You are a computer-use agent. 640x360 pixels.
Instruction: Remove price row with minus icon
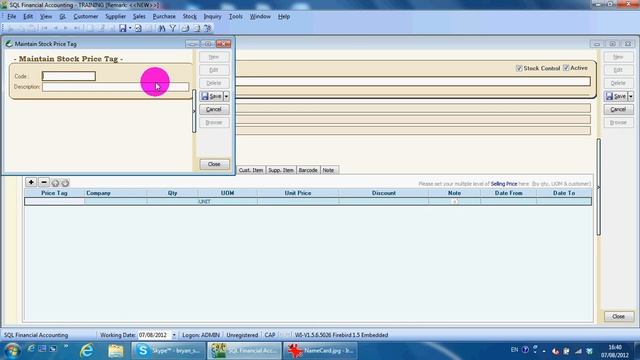[x=44, y=182]
